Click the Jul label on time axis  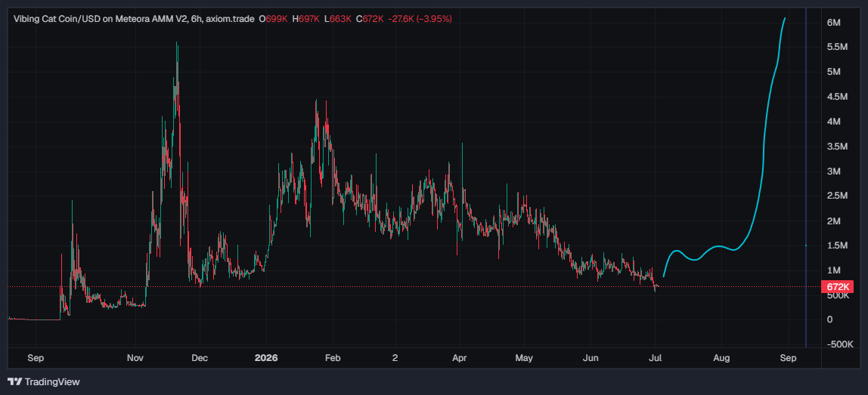coord(655,358)
